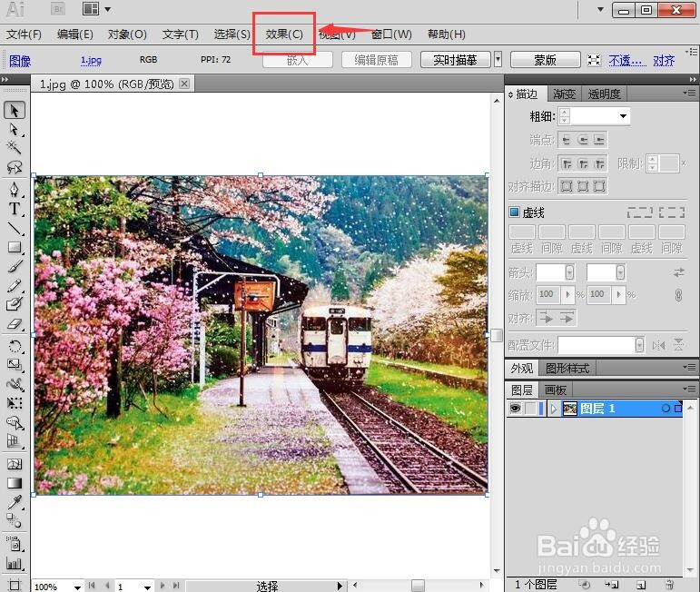Select the Mesh tool
The image size is (700, 592).
(x=15, y=464)
